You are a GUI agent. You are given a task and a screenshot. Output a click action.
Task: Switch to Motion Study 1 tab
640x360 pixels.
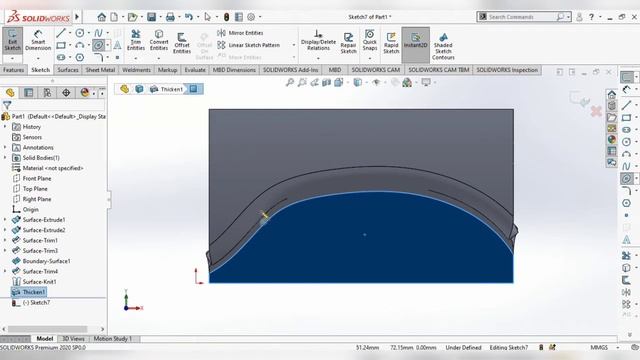point(113,338)
